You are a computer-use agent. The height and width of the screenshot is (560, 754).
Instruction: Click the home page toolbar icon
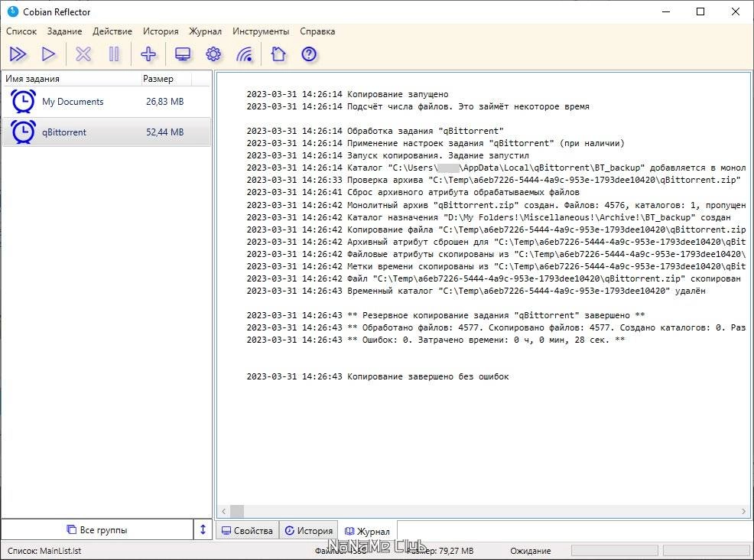coord(278,54)
